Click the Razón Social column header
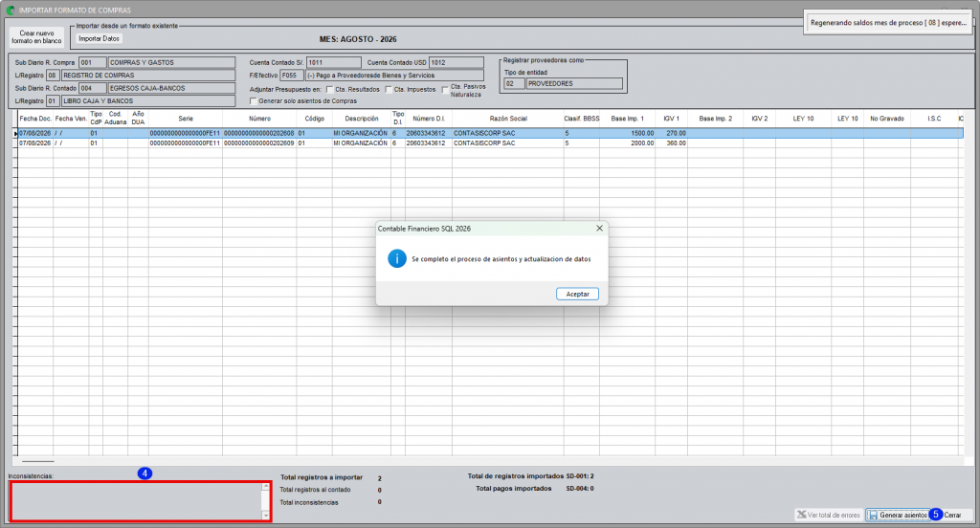 pos(507,118)
